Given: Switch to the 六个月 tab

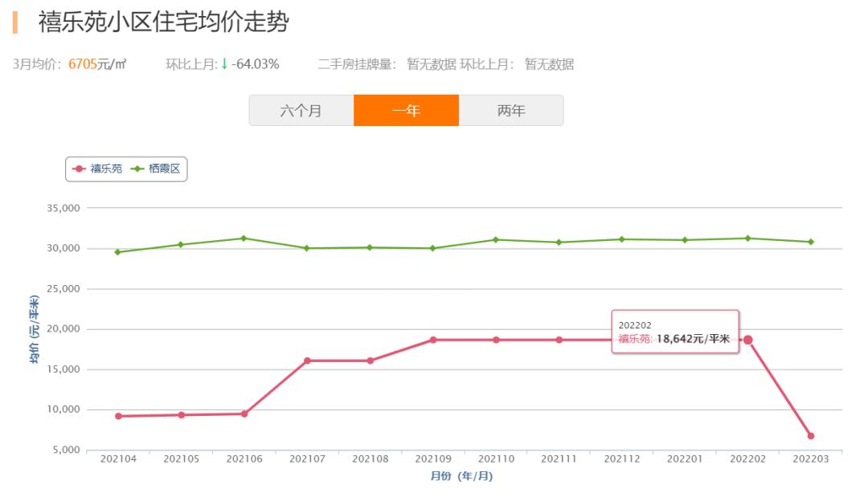Looking at the screenshot, I should coord(299,112).
